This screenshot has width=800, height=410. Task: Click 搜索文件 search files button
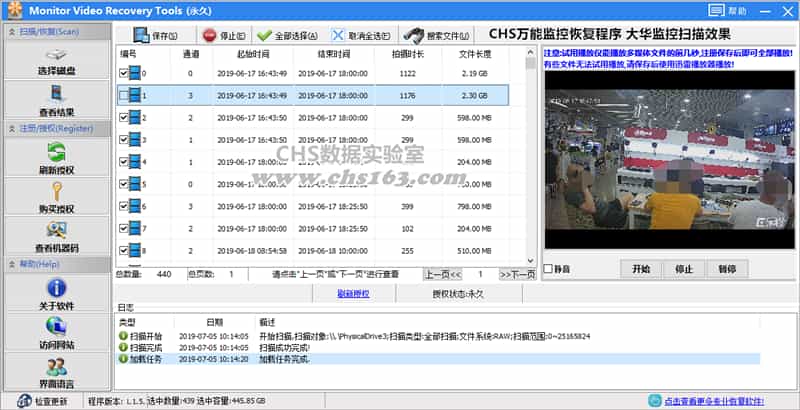click(x=436, y=36)
